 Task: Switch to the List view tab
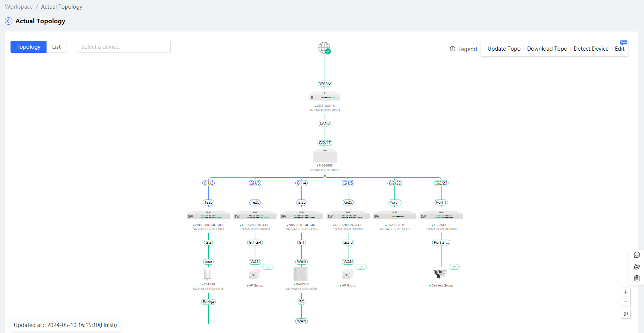[x=56, y=47]
